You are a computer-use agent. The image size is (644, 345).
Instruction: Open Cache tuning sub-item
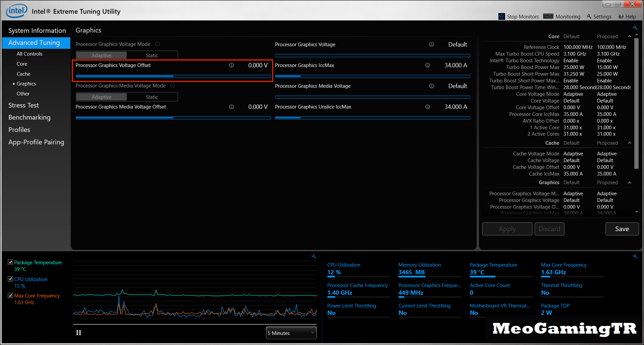(x=23, y=74)
